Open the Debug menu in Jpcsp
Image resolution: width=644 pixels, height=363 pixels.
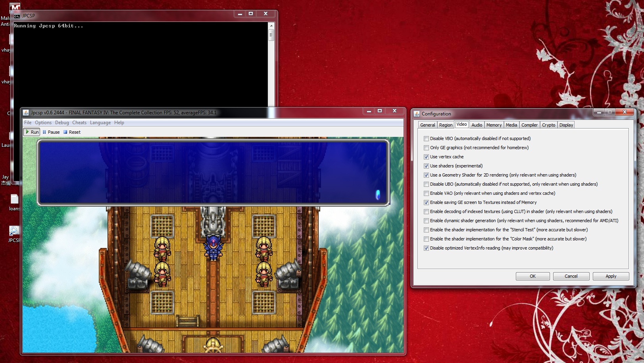pos(62,123)
